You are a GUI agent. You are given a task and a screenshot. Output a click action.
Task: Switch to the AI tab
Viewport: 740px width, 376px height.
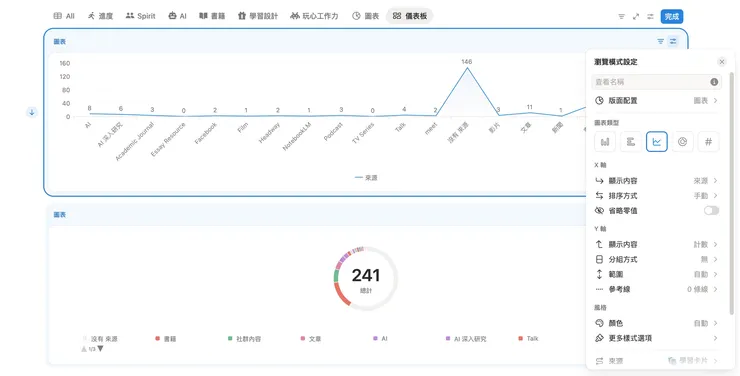(x=177, y=16)
